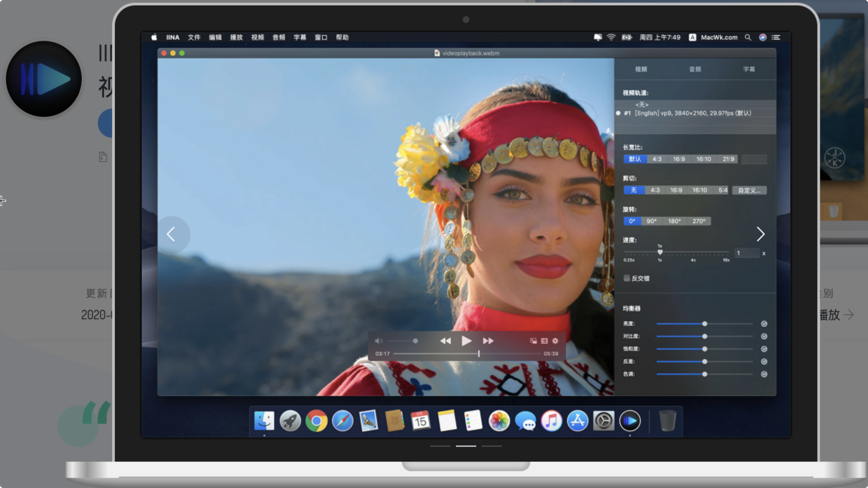Select the 16:9 aspect ratio option
868x488 pixels.
679,159
